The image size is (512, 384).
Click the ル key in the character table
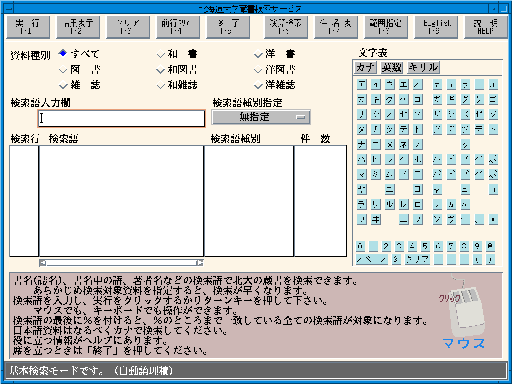390,204
